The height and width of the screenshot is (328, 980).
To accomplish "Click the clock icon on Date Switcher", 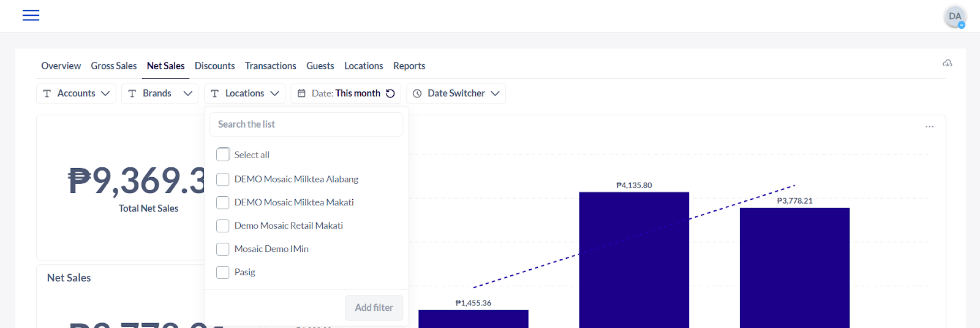I will [x=417, y=93].
